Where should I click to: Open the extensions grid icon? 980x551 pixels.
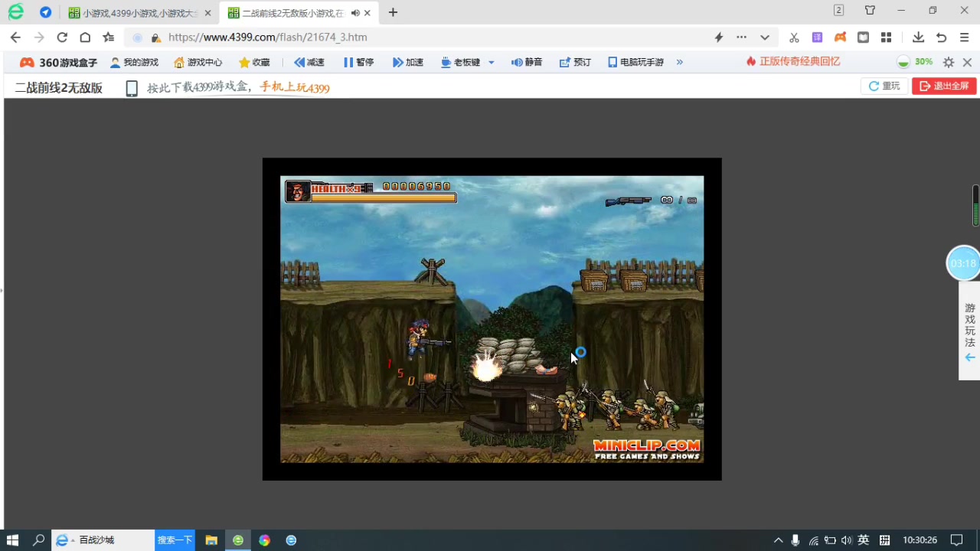(886, 37)
